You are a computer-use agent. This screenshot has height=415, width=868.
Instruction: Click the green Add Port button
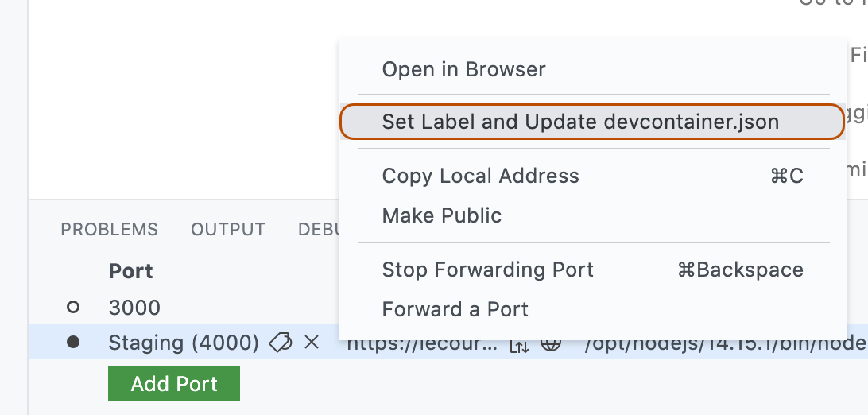pos(174,383)
